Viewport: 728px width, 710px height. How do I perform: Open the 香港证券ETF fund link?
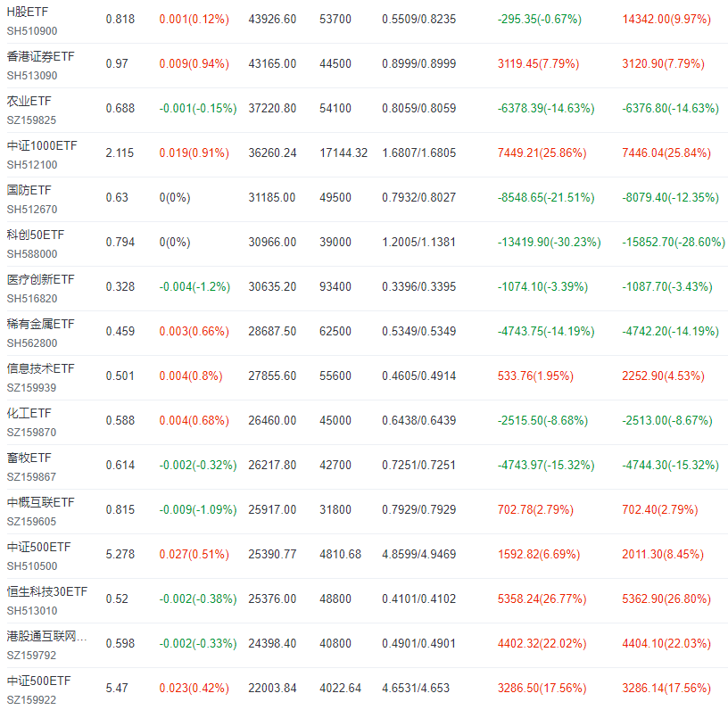click(40, 56)
